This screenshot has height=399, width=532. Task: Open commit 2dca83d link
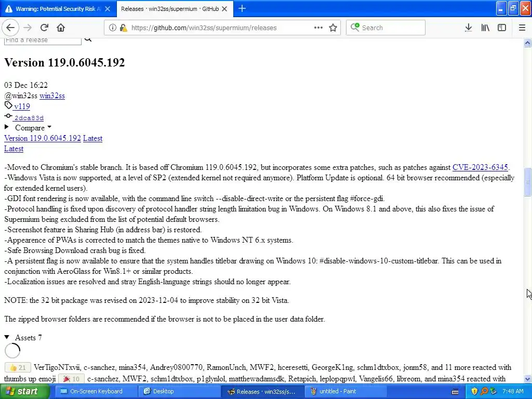pyautogui.click(x=29, y=118)
